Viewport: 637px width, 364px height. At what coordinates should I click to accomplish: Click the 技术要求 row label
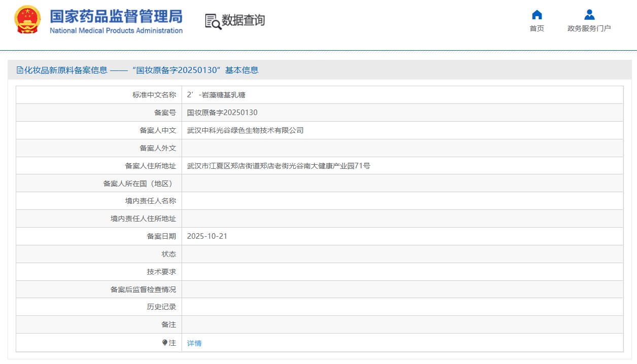click(x=161, y=272)
